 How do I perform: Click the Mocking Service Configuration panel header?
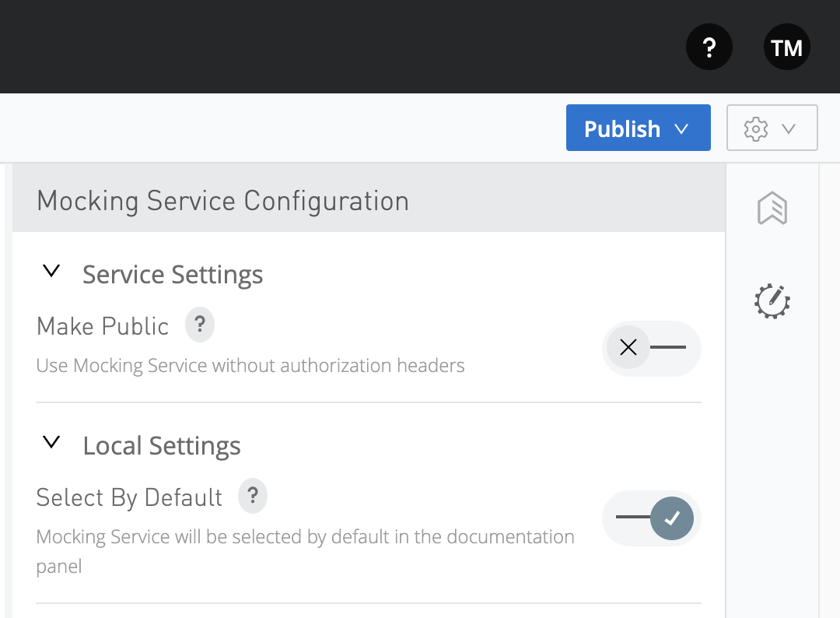click(x=222, y=201)
